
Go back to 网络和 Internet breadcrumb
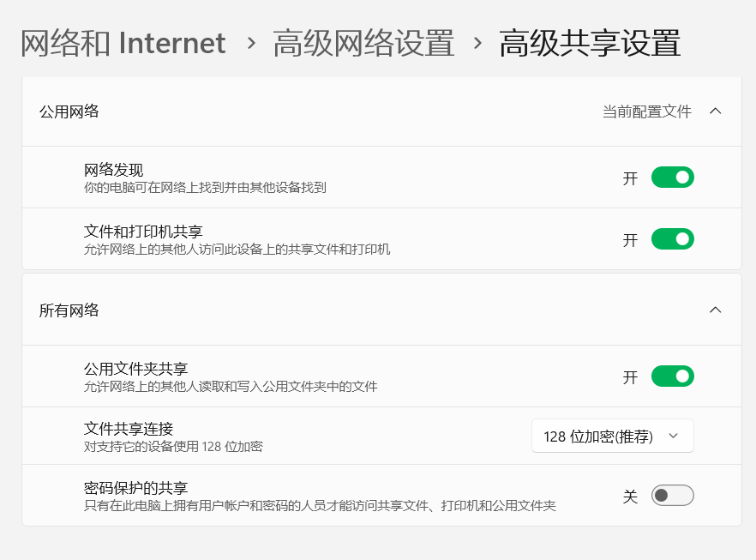pyautogui.click(x=123, y=43)
